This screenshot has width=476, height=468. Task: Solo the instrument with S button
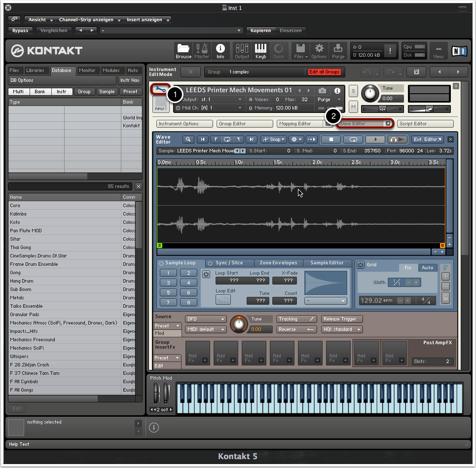coord(353,91)
